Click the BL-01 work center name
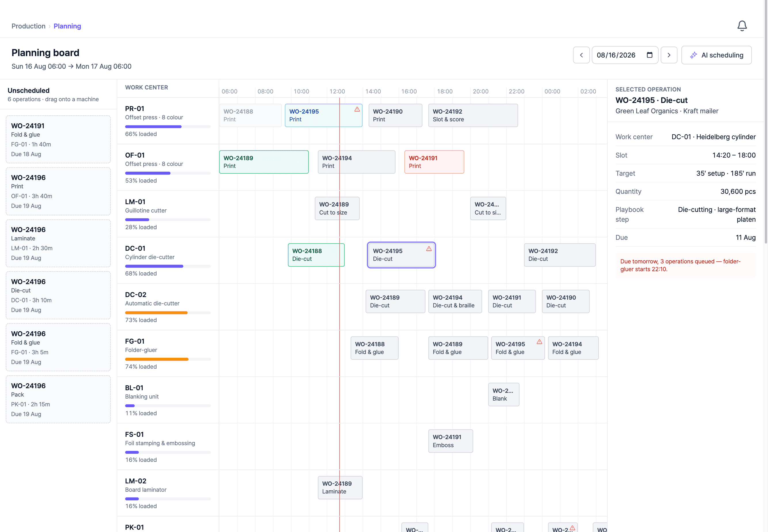 pos(134,388)
